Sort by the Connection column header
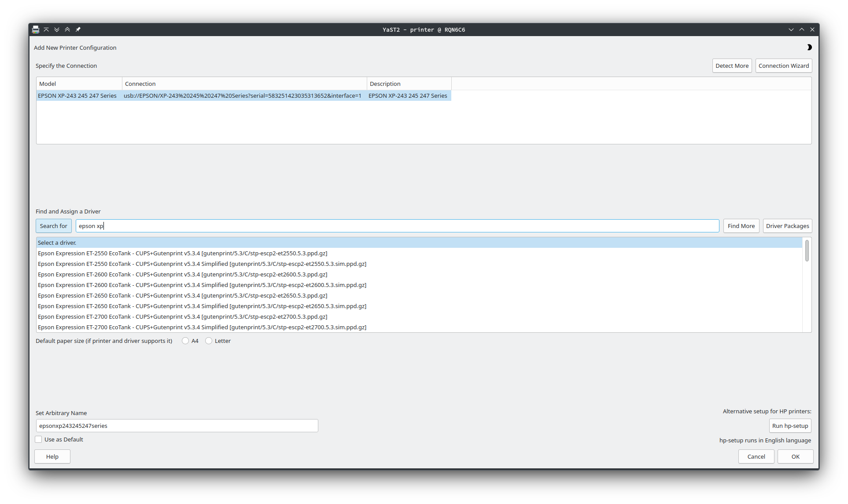The width and height of the screenshot is (848, 504). tap(244, 84)
